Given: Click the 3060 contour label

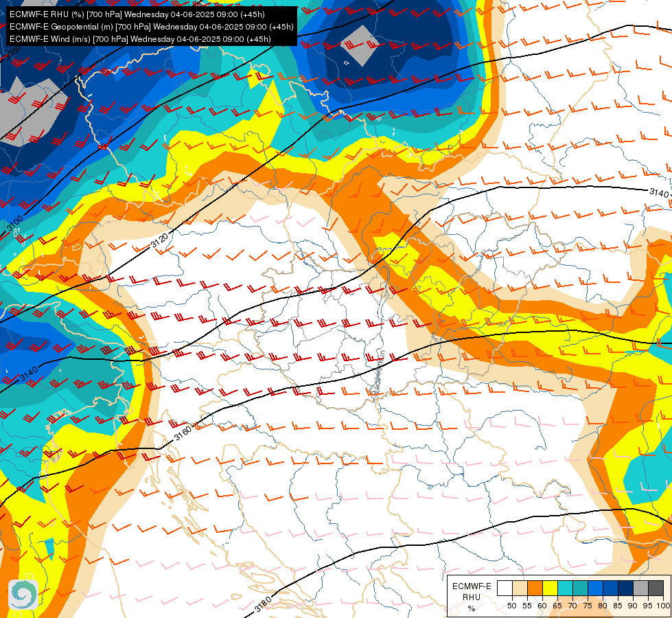Looking at the screenshot, I should [12, 53].
